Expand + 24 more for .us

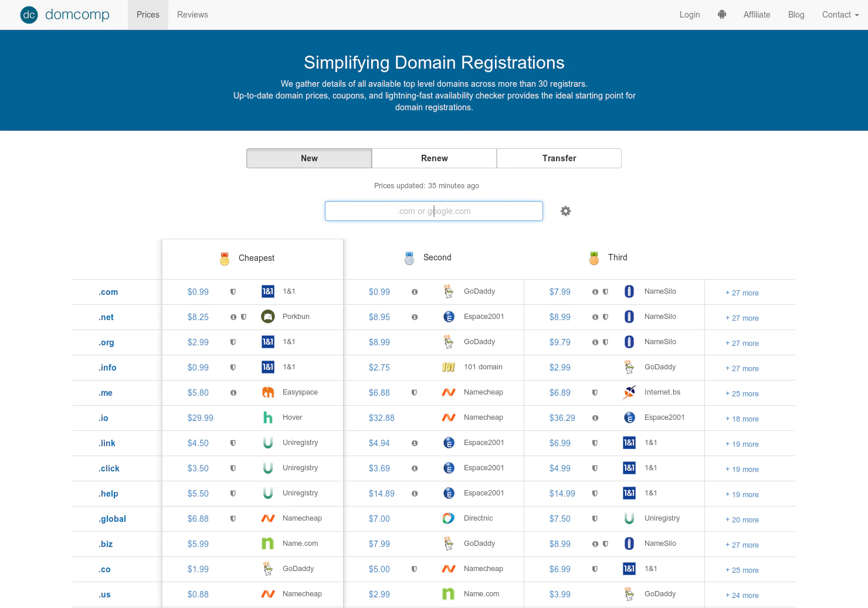click(742, 595)
